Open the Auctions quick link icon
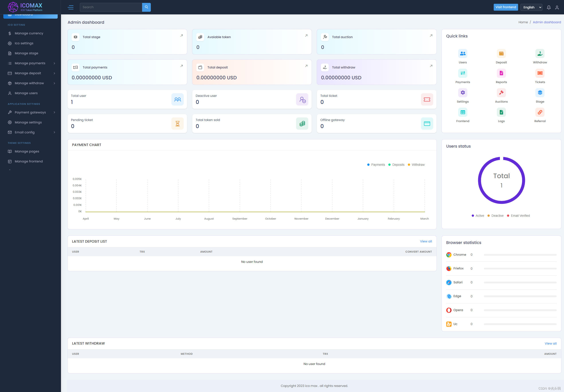The height and width of the screenshot is (392, 564). pos(501,93)
